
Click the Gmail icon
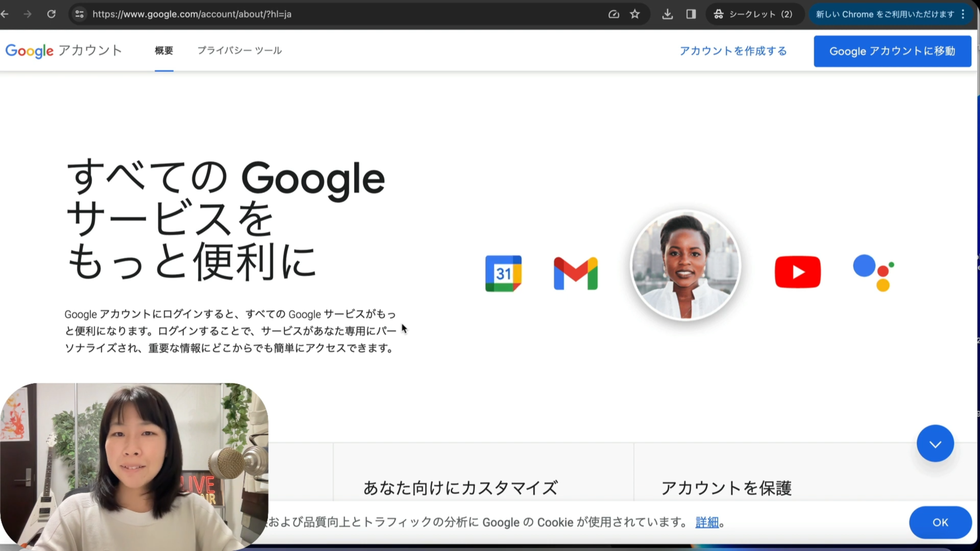pyautogui.click(x=576, y=273)
